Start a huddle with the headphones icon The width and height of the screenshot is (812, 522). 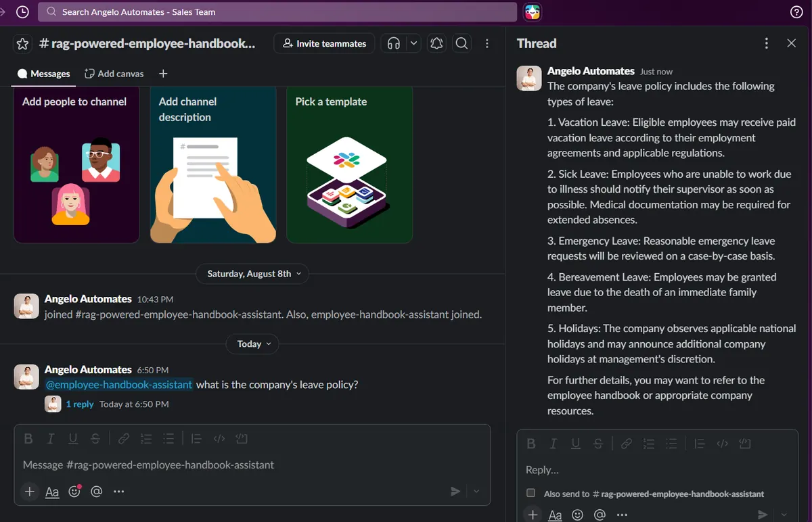pyautogui.click(x=394, y=43)
